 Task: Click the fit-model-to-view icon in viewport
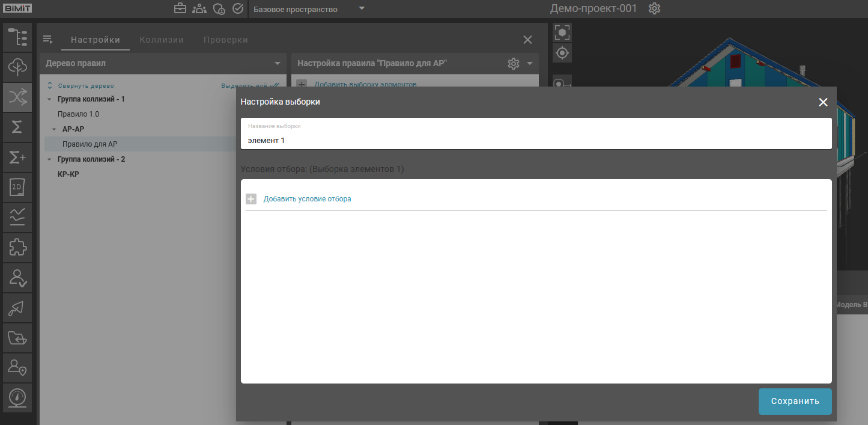(562, 32)
